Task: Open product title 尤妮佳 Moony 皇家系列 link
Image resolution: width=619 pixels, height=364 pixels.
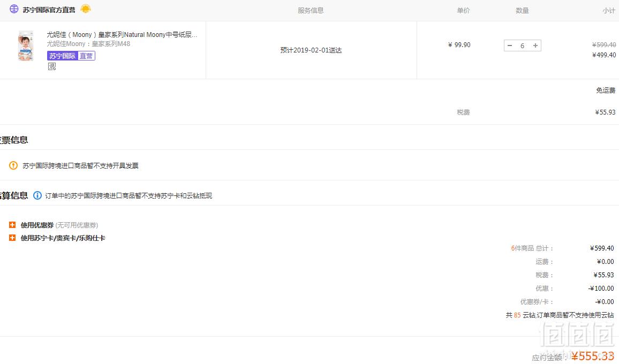Action: point(122,35)
